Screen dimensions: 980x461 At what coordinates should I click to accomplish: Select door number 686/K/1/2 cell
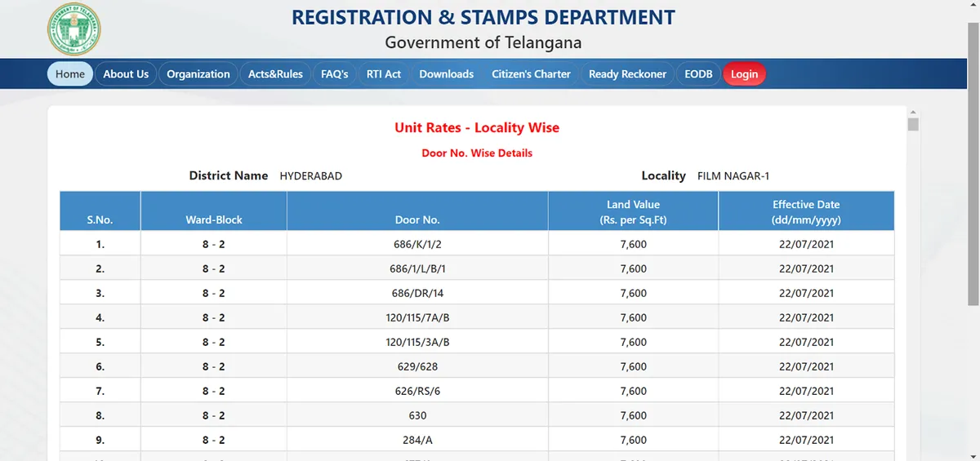pyautogui.click(x=417, y=244)
